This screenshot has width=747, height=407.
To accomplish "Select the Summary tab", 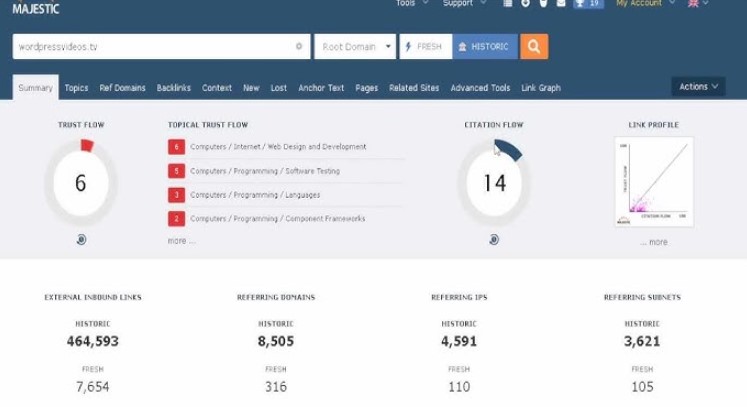I will pyautogui.click(x=36, y=88).
